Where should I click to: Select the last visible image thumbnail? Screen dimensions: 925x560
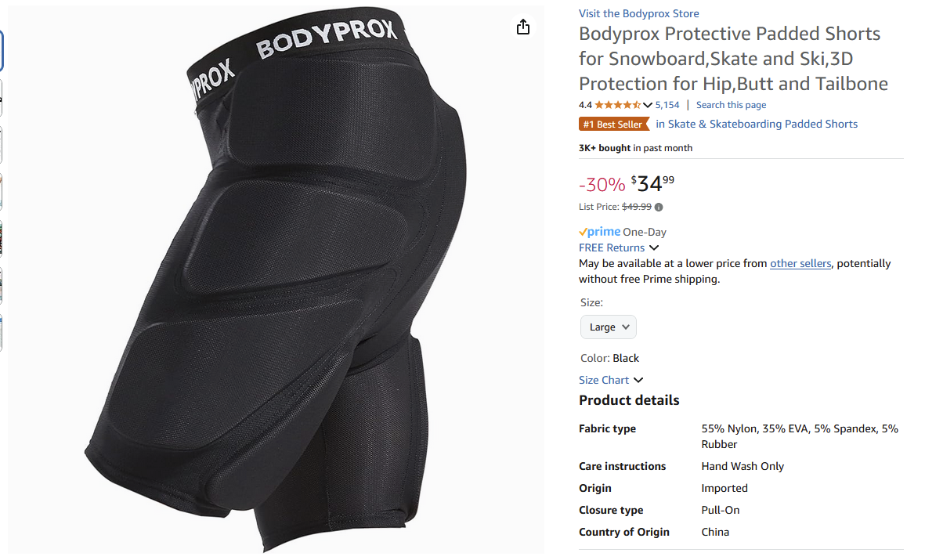click(2, 333)
